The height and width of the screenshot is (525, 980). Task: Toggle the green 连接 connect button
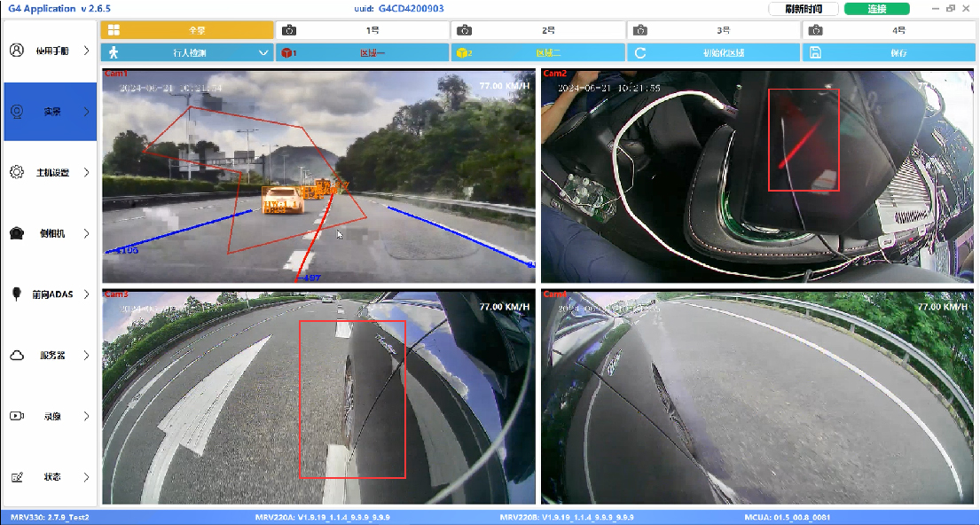point(876,9)
